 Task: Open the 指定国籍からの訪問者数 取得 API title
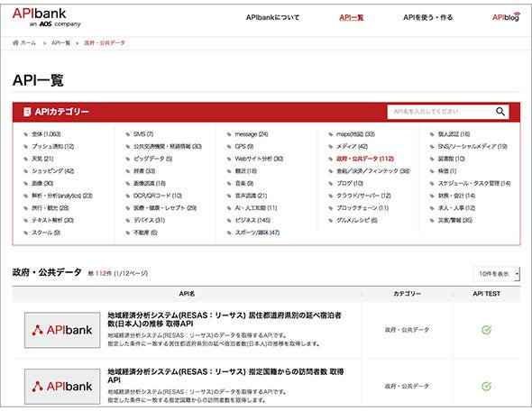coord(225,376)
